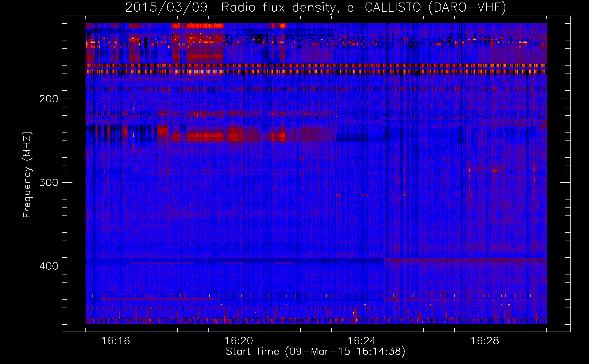
Task: Click the '16:16' time tick label
Action: [x=116, y=341]
